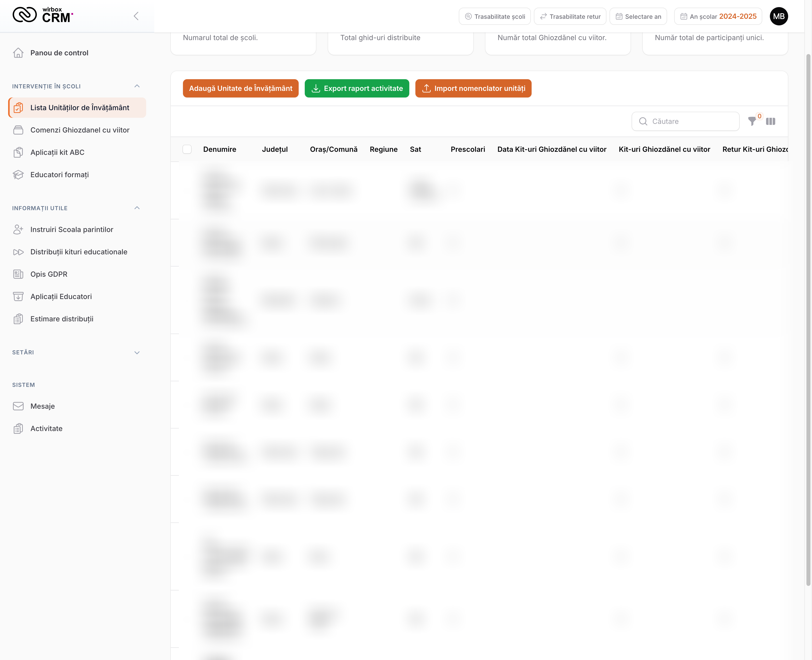This screenshot has height=660, width=812.
Task: Open Trasabilitate retur
Action: [570, 16]
